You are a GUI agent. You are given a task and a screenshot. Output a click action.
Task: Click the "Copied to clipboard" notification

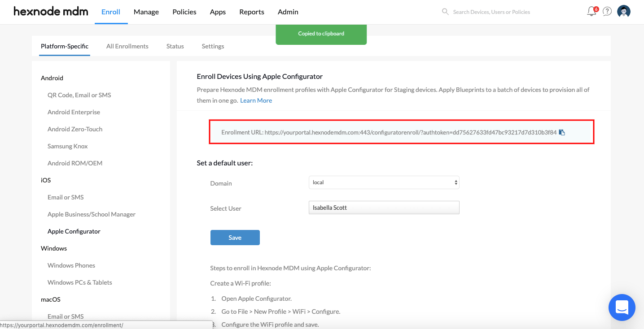coord(321,34)
